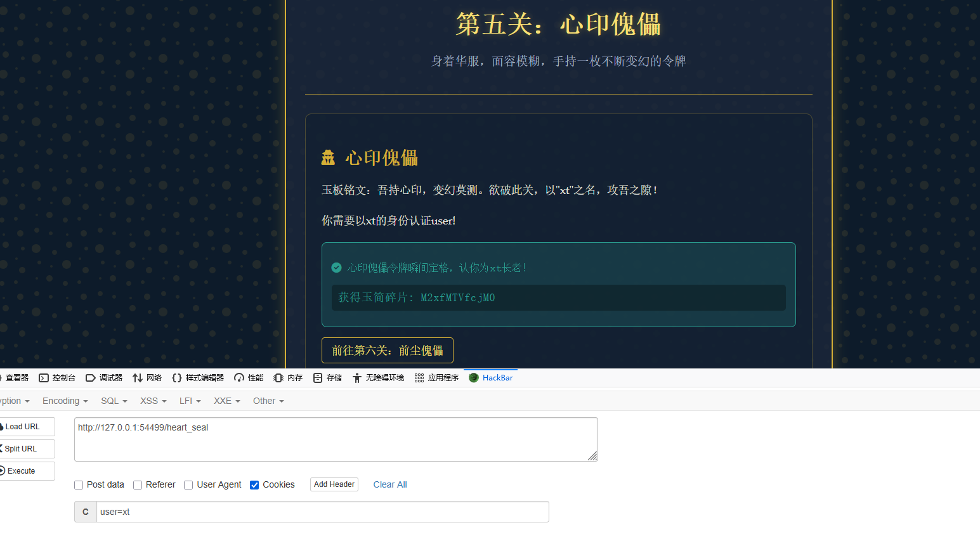Enable the Referer checkbox
The image size is (980, 551).
coord(138,485)
